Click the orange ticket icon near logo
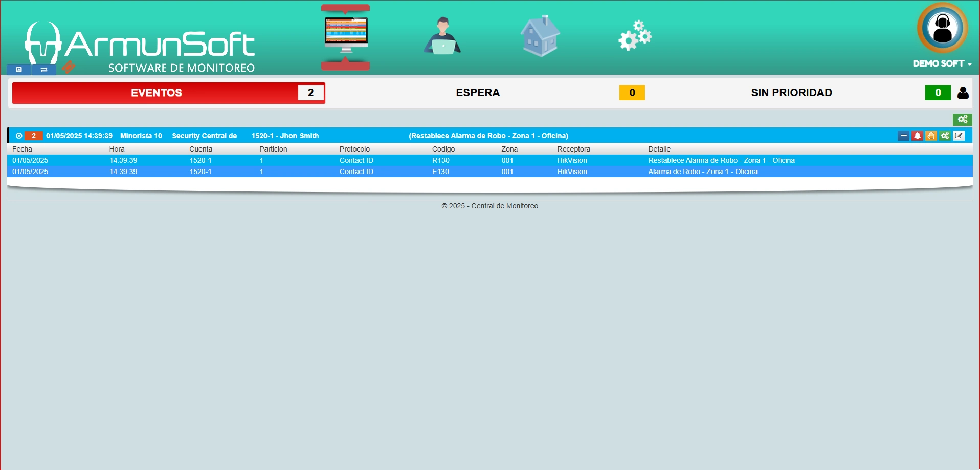The image size is (980, 470). pos(69,67)
